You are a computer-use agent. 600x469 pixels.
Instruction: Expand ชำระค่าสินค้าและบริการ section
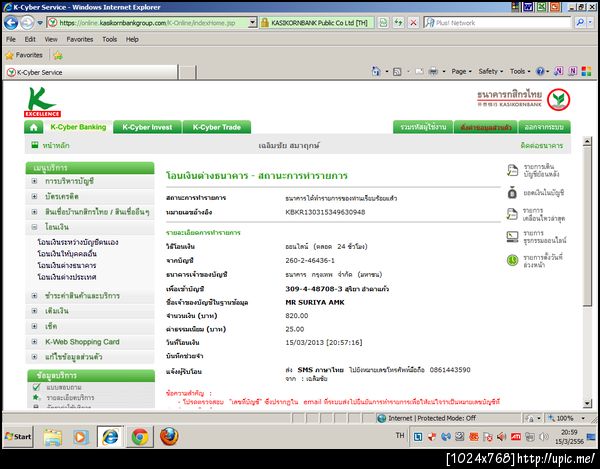click(x=34, y=296)
